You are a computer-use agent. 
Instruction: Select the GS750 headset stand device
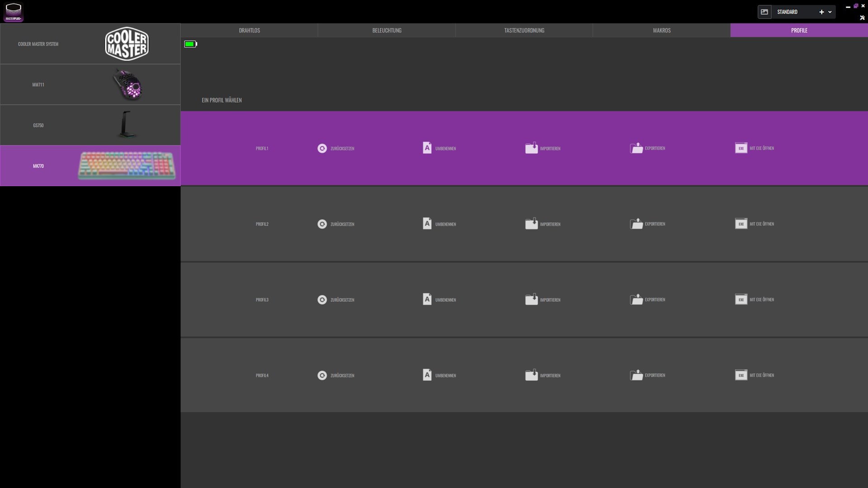pos(90,125)
